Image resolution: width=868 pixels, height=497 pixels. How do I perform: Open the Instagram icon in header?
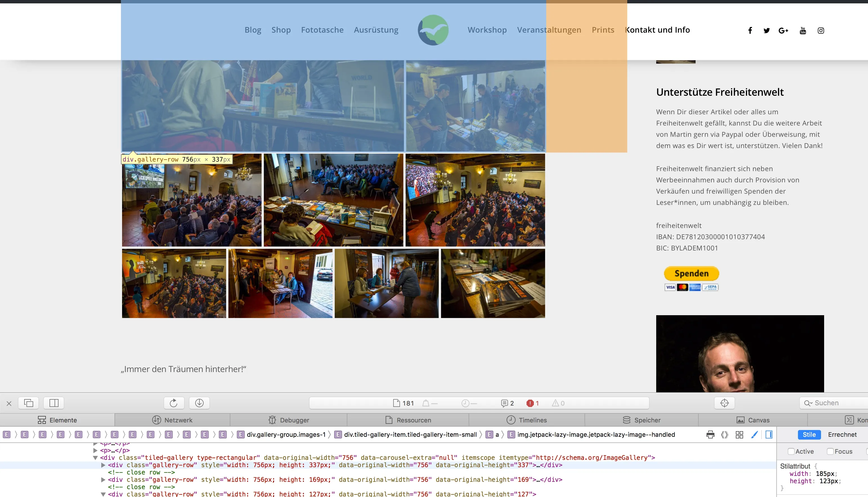pyautogui.click(x=821, y=31)
